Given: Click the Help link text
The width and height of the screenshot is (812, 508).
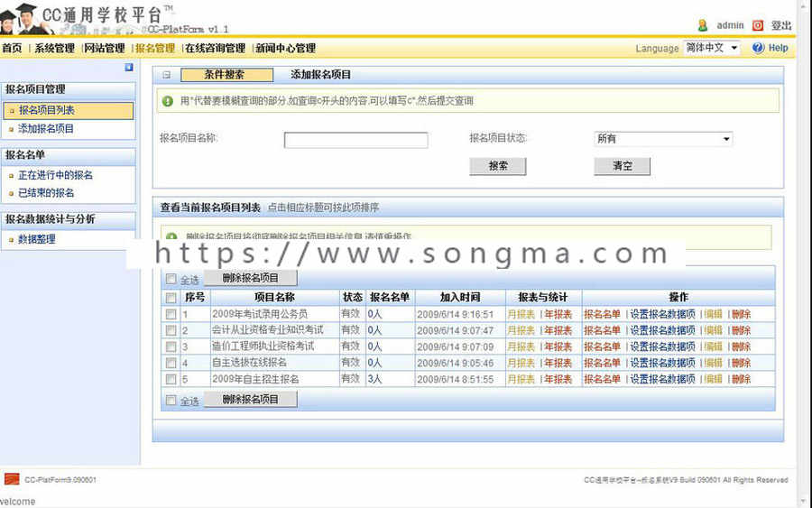Looking at the screenshot, I should coord(778,48).
